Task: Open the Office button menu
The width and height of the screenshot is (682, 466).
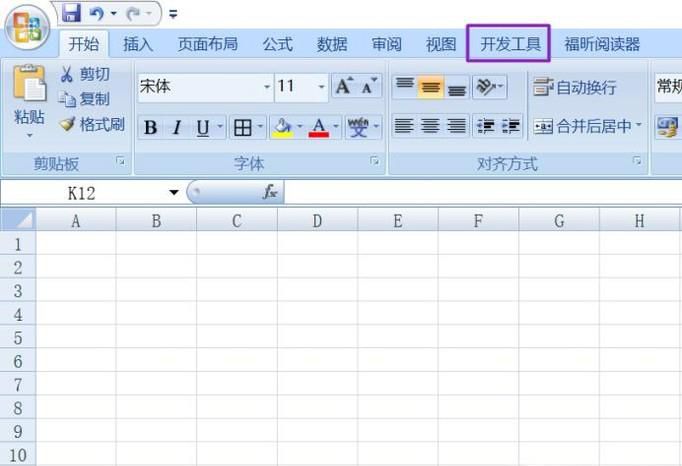Action: coord(27,28)
